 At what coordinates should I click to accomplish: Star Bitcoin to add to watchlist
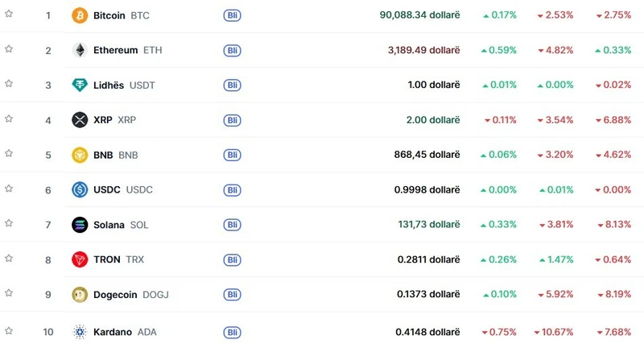coord(9,14)
